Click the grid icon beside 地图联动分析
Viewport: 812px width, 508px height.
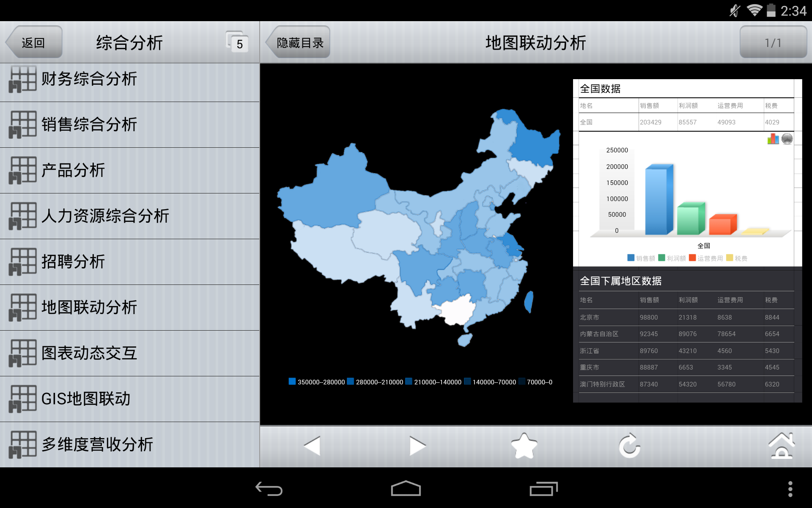click(x=22, y=308)
